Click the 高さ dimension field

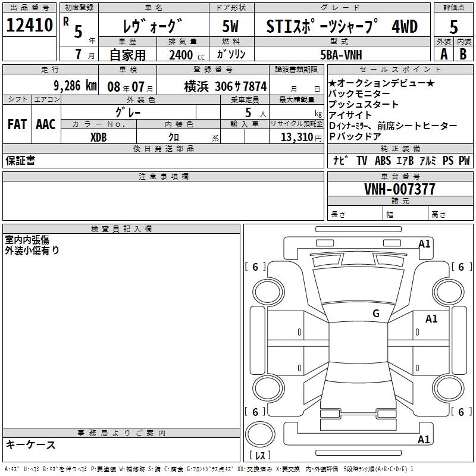[450, 214]
